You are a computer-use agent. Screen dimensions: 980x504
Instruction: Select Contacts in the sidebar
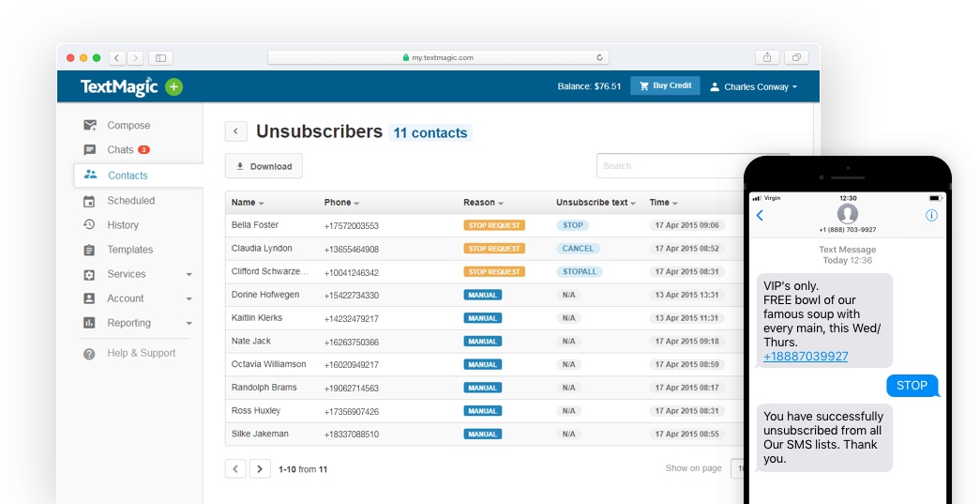128,176
